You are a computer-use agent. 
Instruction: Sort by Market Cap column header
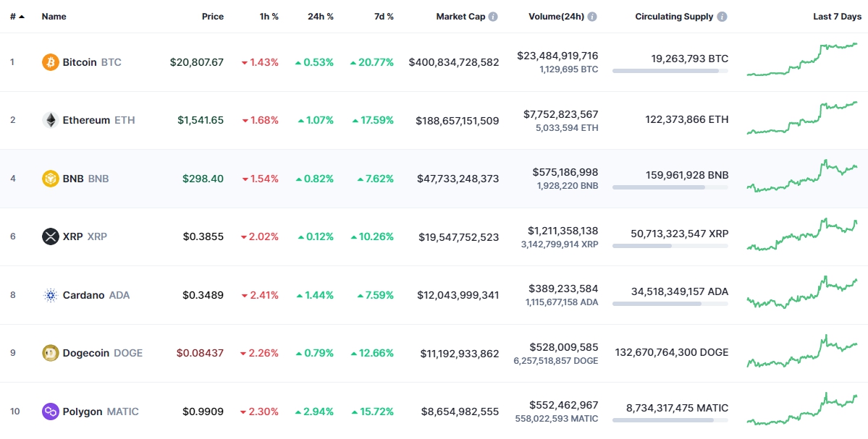pyautogui.click(x=460, y=17)
